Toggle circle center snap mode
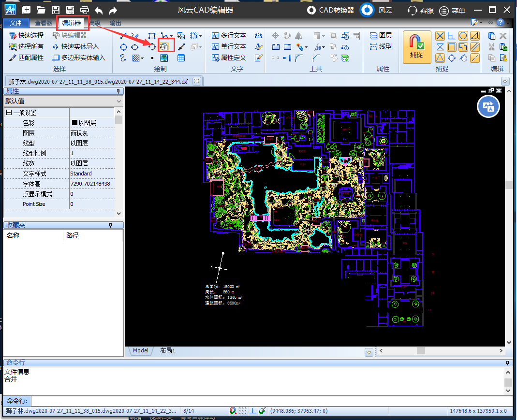This screenshot has height=420, width=517. click(x=463, y=36)
